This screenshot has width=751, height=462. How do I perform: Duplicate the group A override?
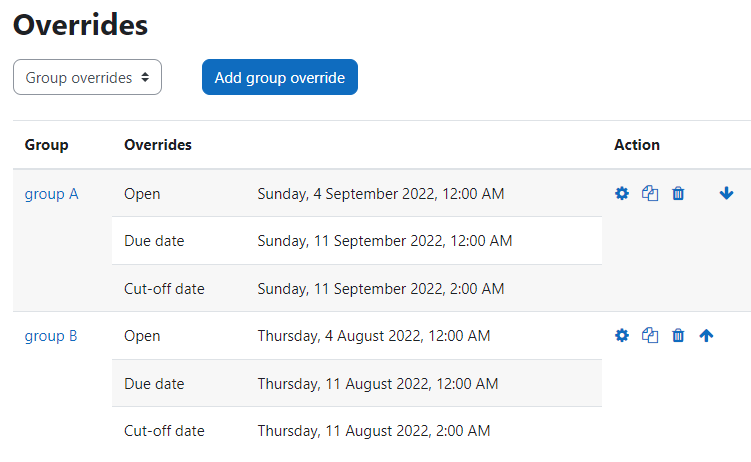650,193
